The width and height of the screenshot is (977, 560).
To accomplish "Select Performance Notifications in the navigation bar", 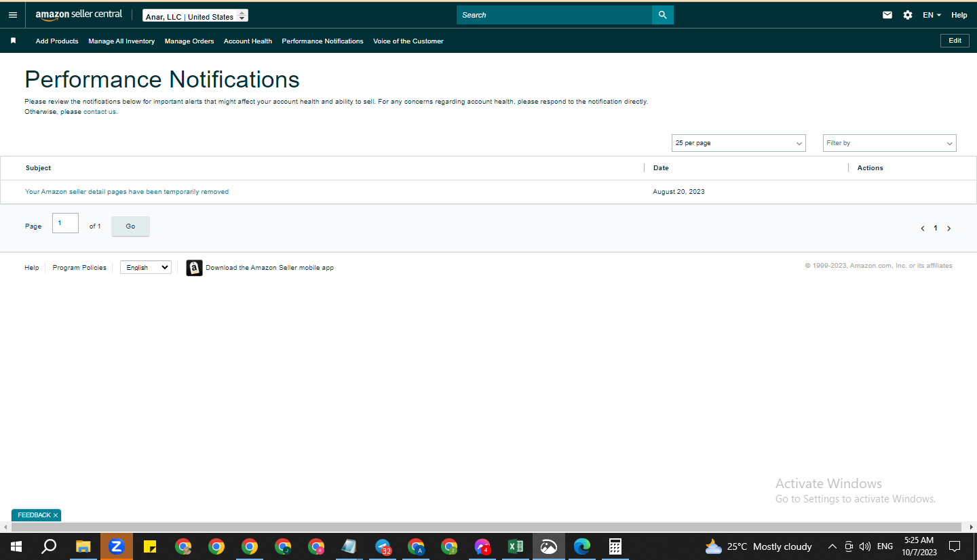I will pos(322,41).
